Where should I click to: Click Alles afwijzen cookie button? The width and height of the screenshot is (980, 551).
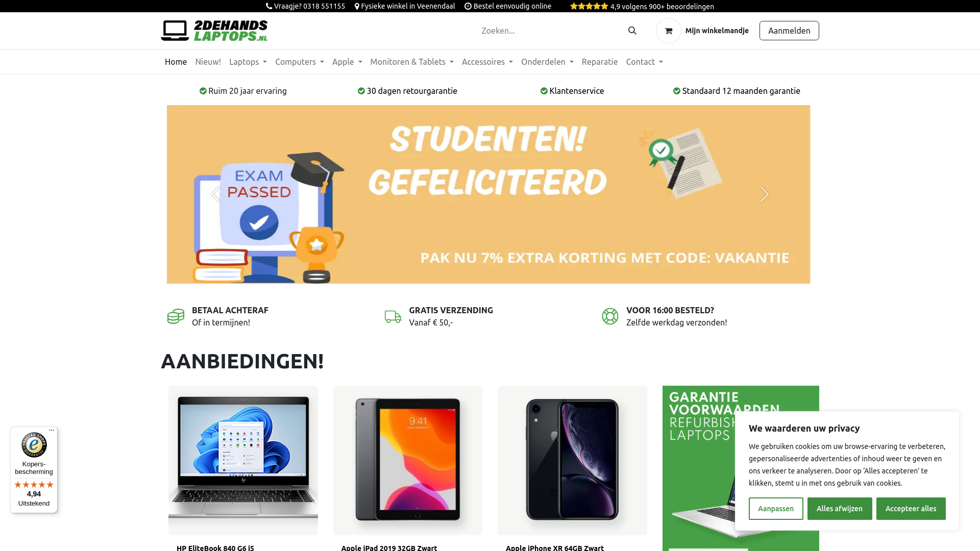(x=839, y=509)
